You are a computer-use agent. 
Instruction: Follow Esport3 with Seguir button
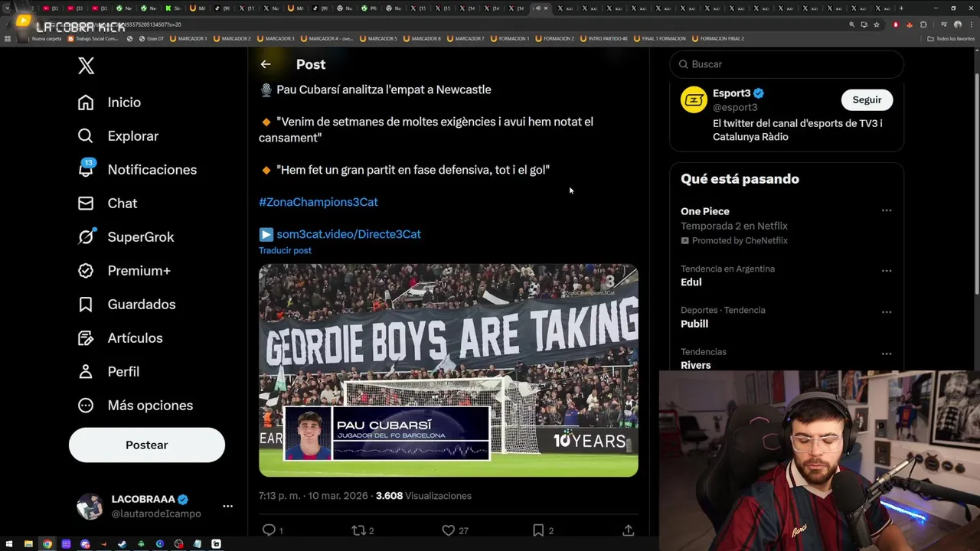tap(867, 99)
